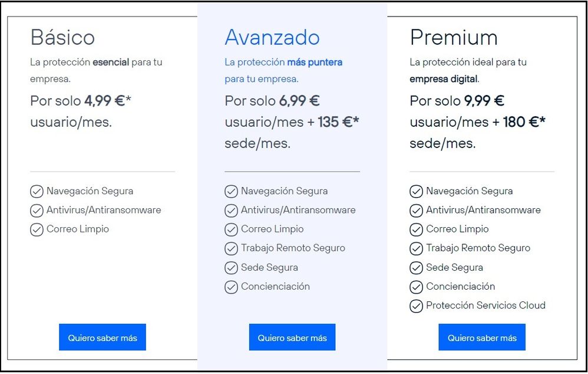
Task: Click the Navegación Segura checkmark under Premium
Action: tap(417, 191)
